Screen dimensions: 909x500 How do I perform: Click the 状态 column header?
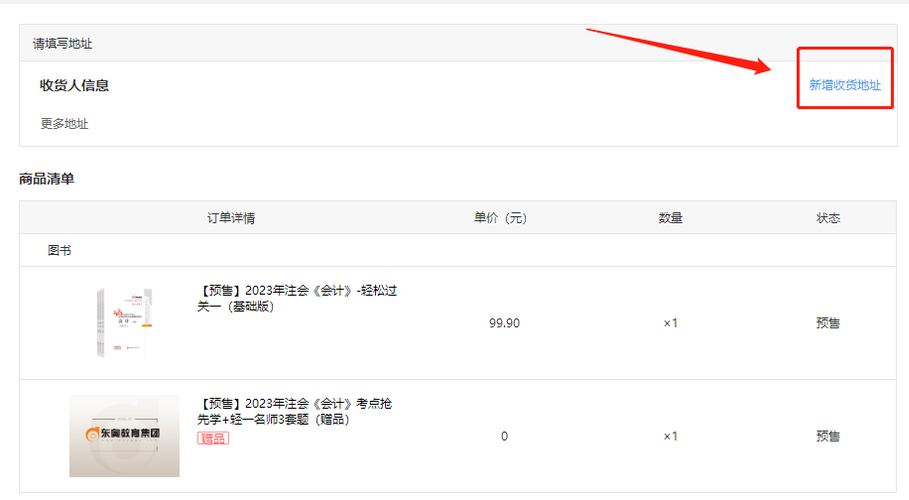click(x=828, y=218)
